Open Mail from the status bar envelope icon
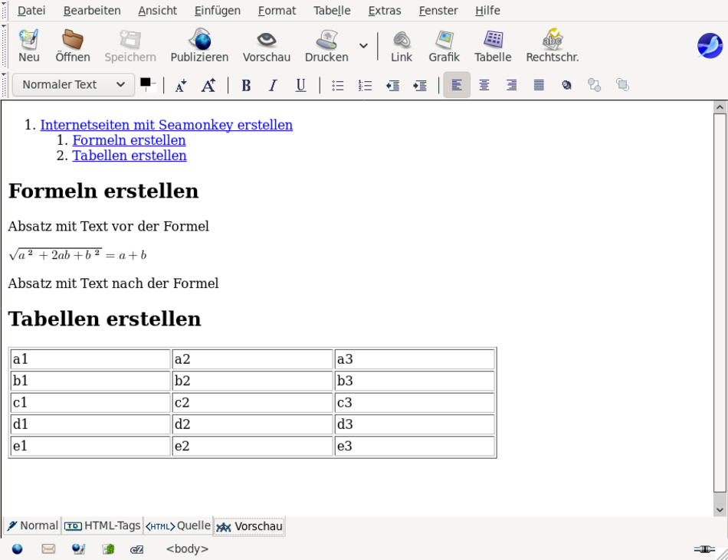The height and width of the screenshot is (560, 728). click(x=48, y=549)
